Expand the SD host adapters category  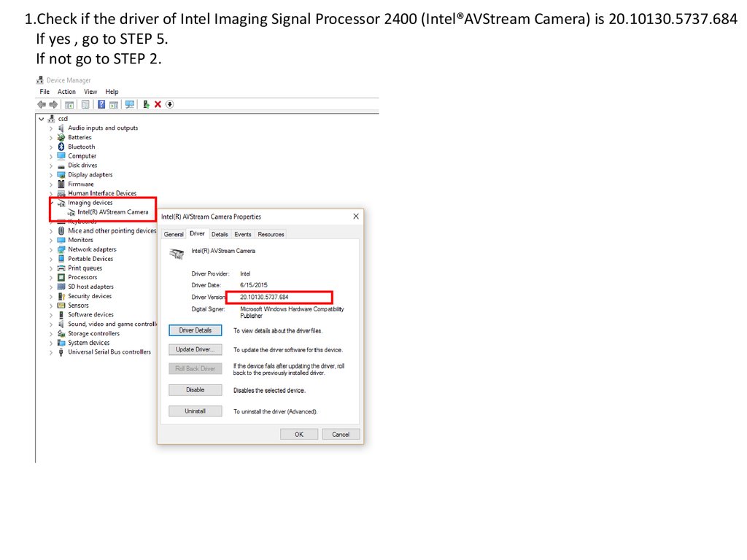(x=51, y=287)
